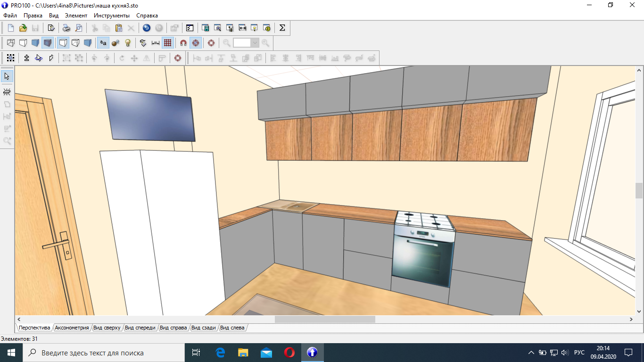Viewport: 644px width, 362px height.
Task: Open the Инструменты menu
Action: coord(112,16)
